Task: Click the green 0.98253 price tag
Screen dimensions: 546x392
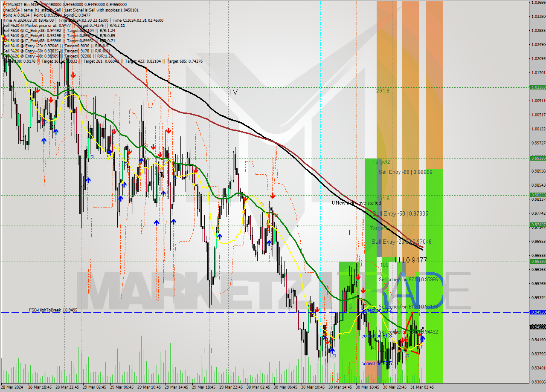Action: (x=538, y=195)
